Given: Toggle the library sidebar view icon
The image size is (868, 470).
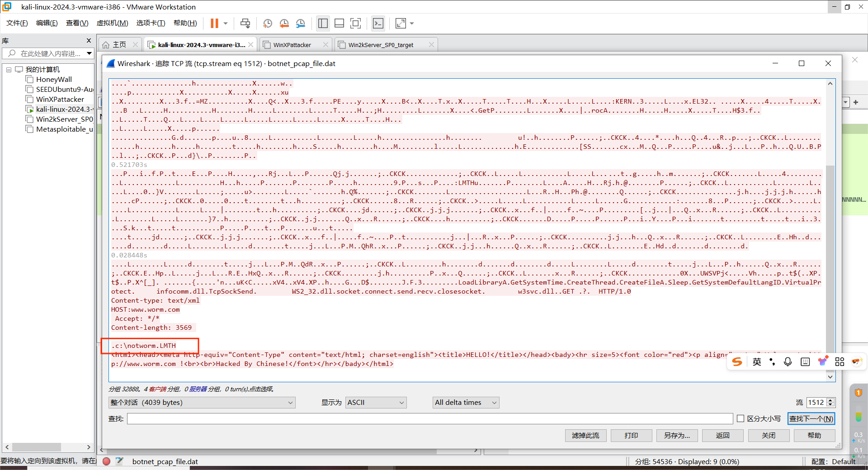Looking at the screenshot, I should 323,24.
